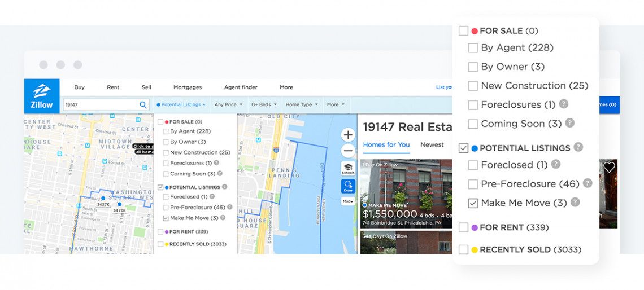Open the Rent menu in Zillow navigation

coord(113,87)
